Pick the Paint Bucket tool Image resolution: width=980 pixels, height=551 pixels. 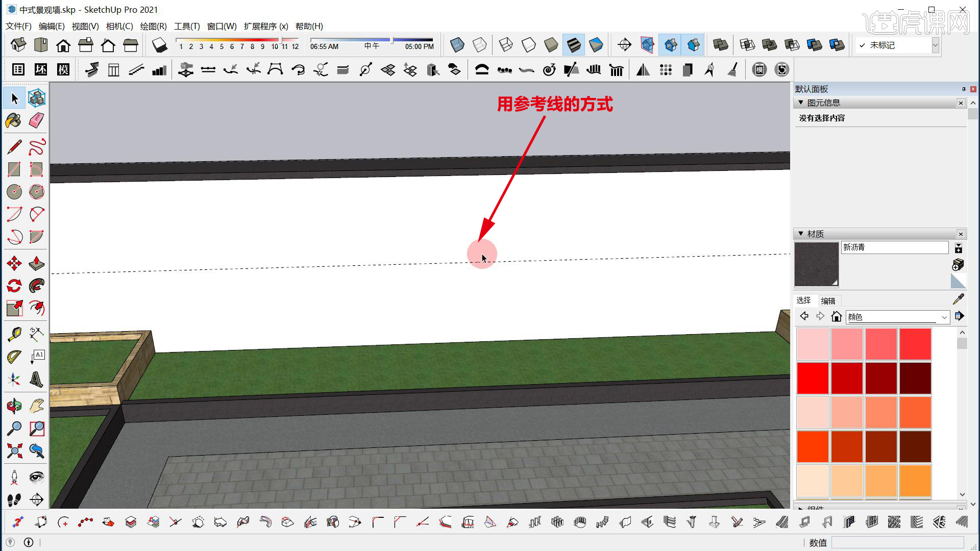[x=14, y=120]
